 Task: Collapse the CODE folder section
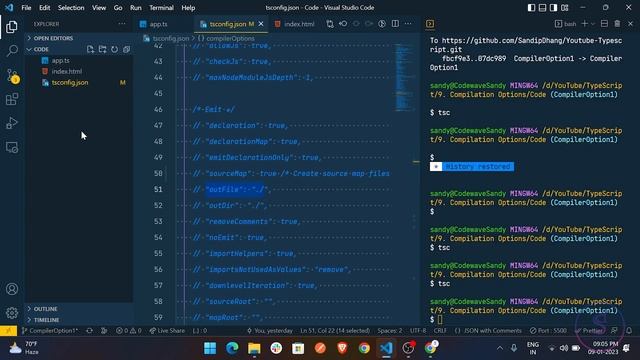41,49
